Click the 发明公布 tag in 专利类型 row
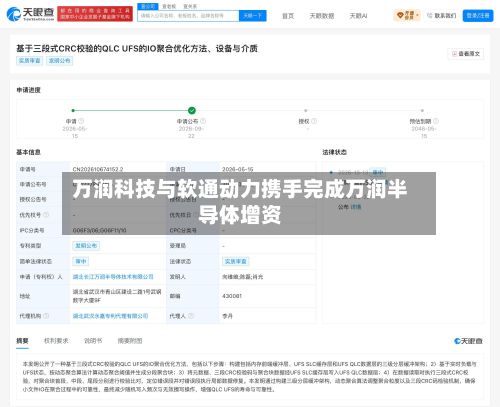This screenshot has width=500, height=407. (86, 246)
